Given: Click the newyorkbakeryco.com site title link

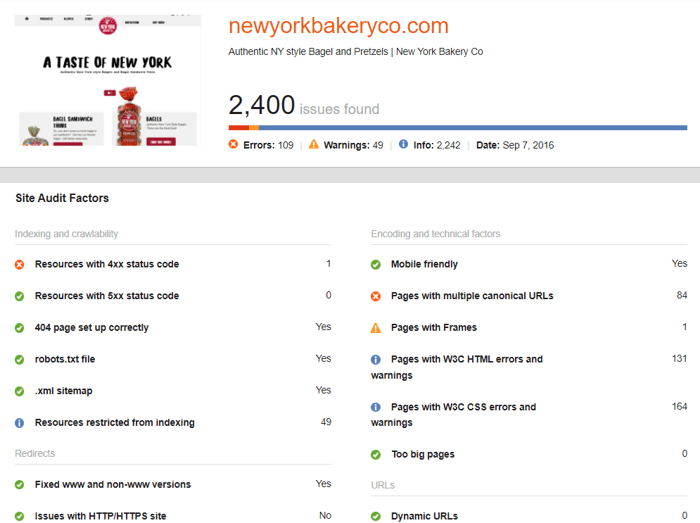Looking at the screenshot, I should (x=338, y=26).
